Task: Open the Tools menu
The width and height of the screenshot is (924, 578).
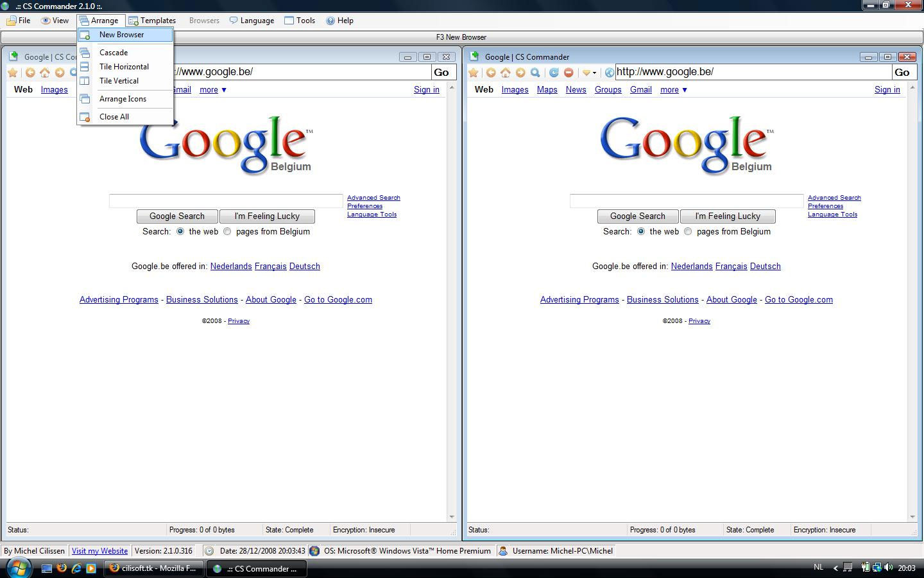Action: [300, 21]
